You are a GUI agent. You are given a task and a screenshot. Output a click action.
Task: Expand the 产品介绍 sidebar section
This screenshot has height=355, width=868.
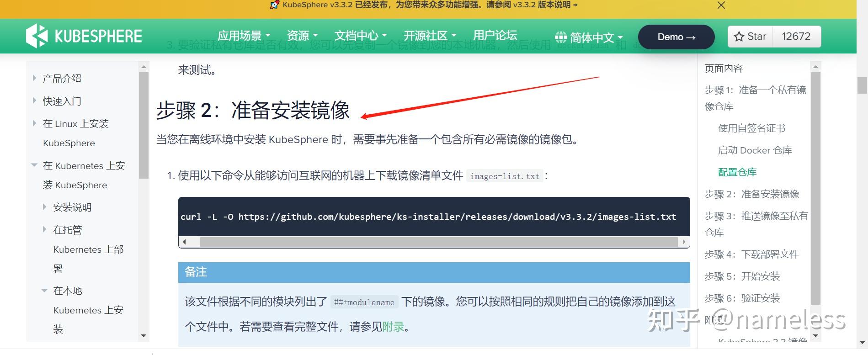click(x=34, y=78)
